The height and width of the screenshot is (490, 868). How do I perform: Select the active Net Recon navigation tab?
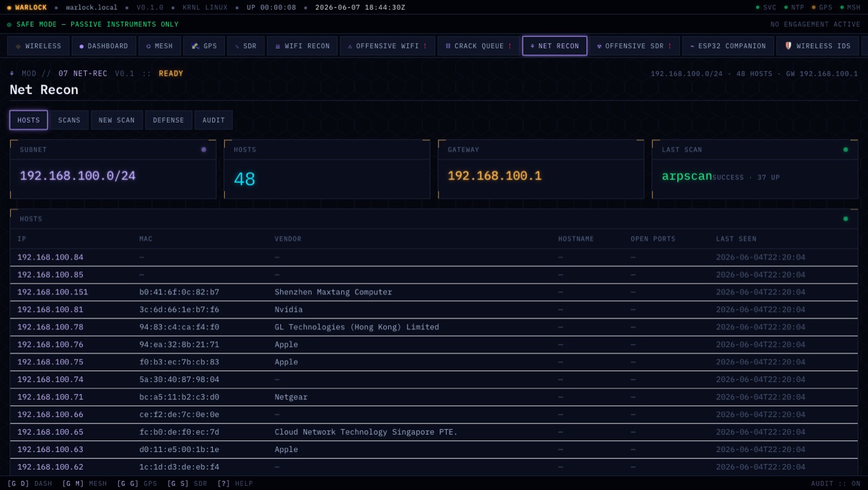(555, 46)
